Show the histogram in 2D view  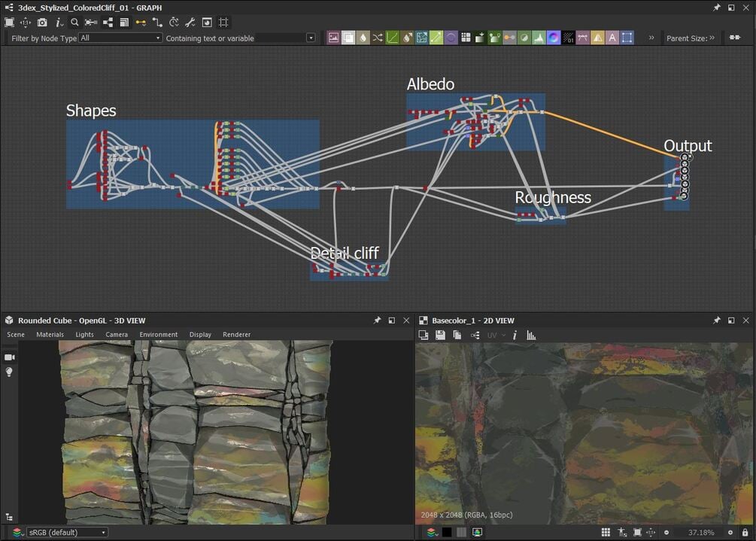click(x=531, y=335)
